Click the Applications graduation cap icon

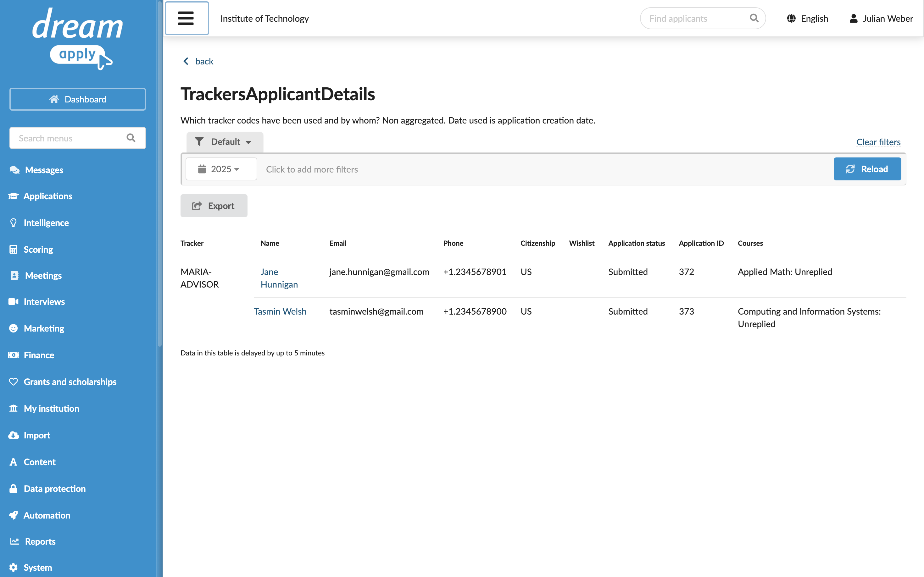[x=13, y=196]
